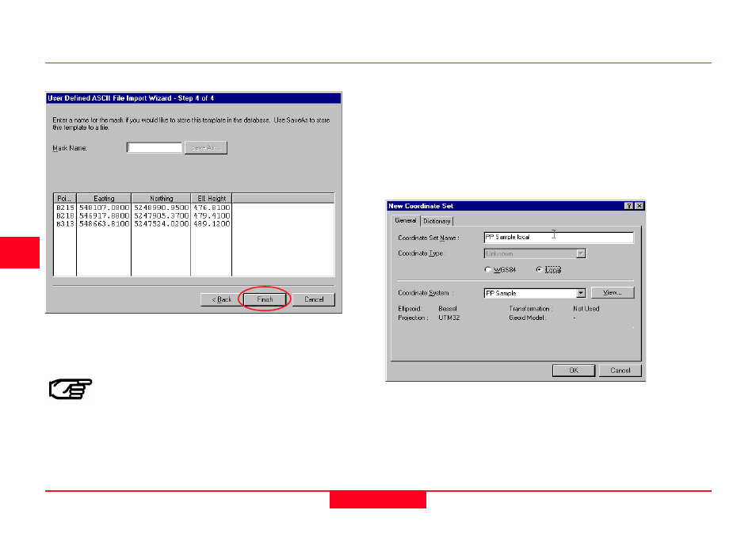Viewport: 756px width, 533px height.
Task: Click the greyed Save As button
Action: click(206, 147)
